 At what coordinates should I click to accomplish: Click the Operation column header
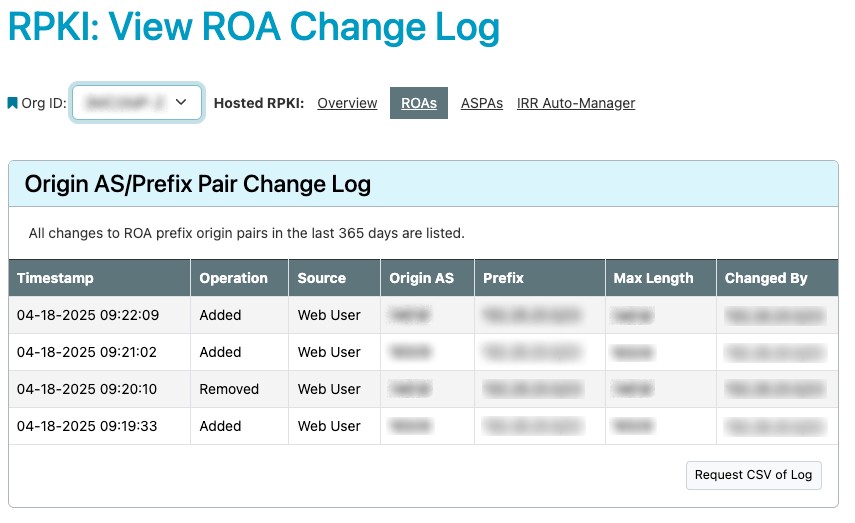tap(233, 278)
